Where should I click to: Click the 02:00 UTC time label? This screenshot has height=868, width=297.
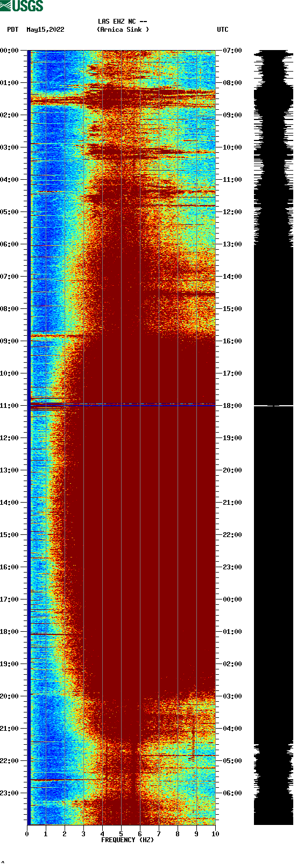point(232,664)
